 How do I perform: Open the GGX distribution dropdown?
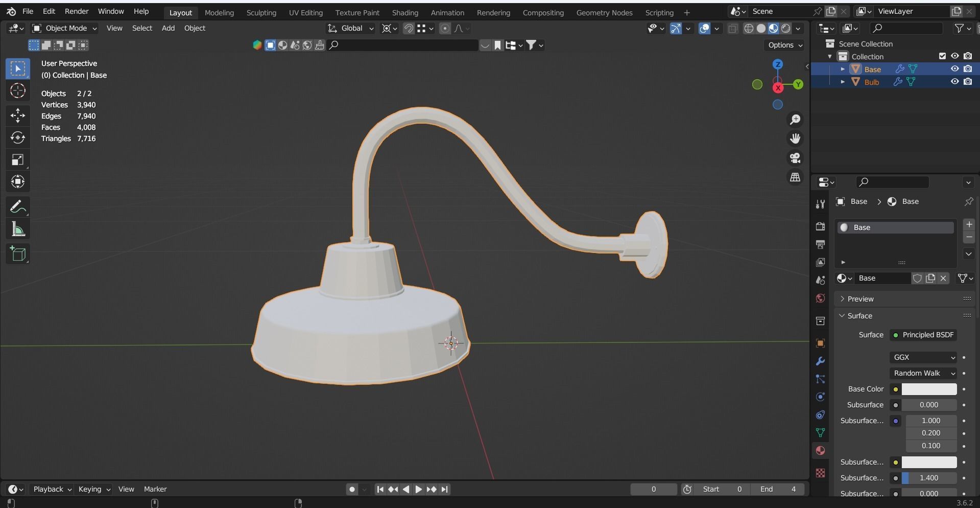click(x=923, y=358)
